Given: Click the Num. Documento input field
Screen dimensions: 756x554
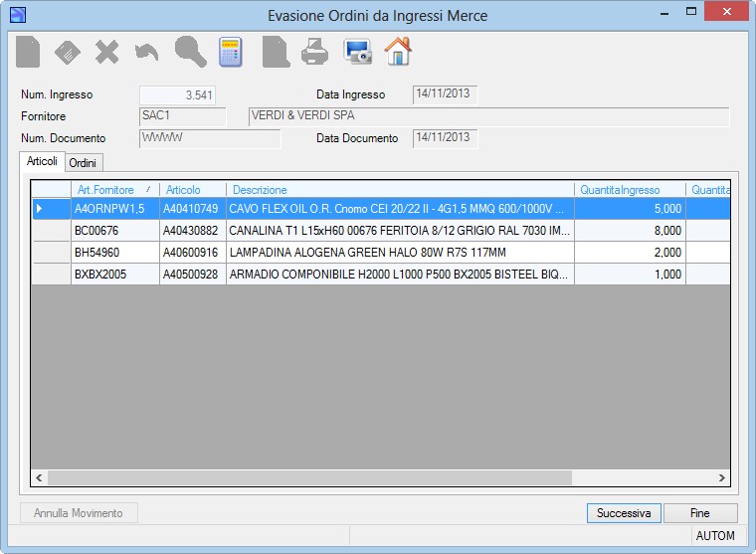Looking at the screenshot, I should (x=210, y=138).
